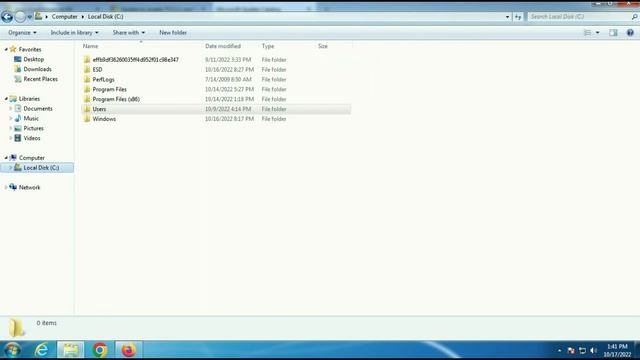Launch Firefox from taskbar
This screenshot has width=640, height=360.
(x=129, y=350)
